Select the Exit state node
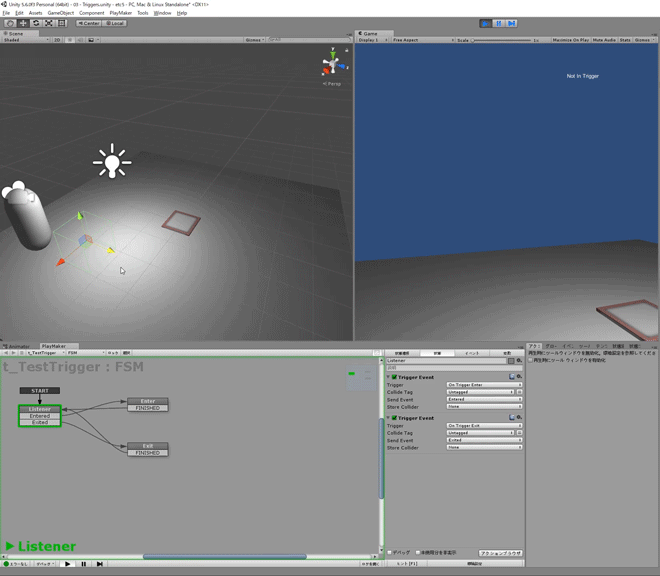The width and height of the screenshot is (660, 576). point(148,446)
